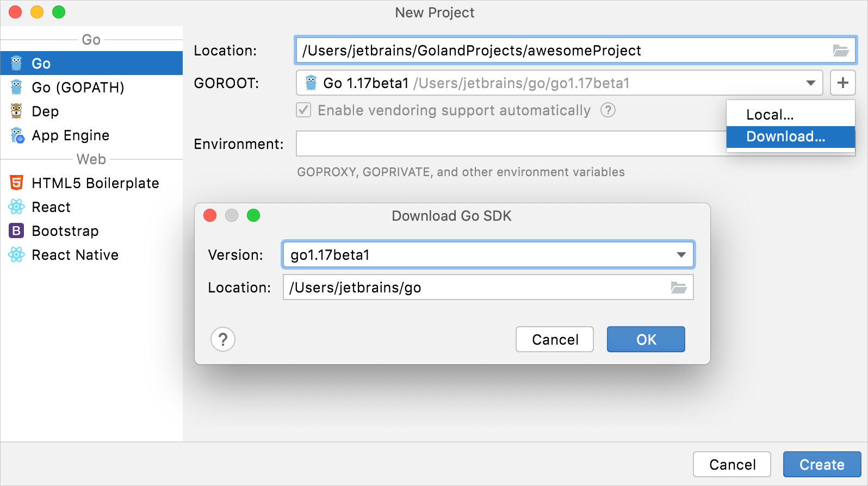Click the plus icon next to GOROOT

point(843,83)
